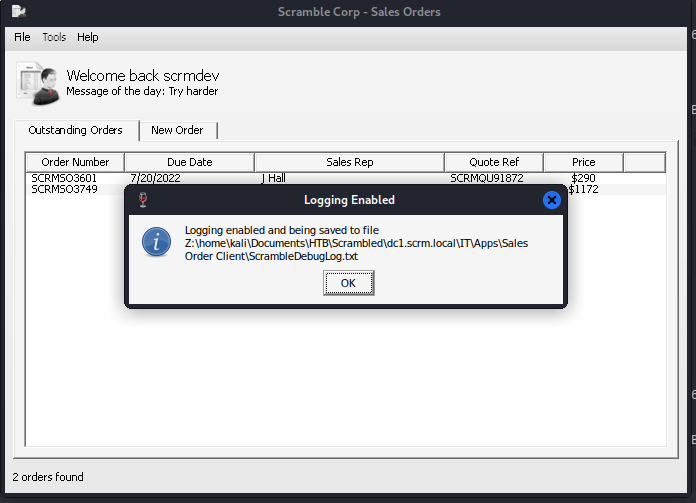This screenshot has height=503, width=696.
Task: Click the Due Date column header
Action: (189, 162)
